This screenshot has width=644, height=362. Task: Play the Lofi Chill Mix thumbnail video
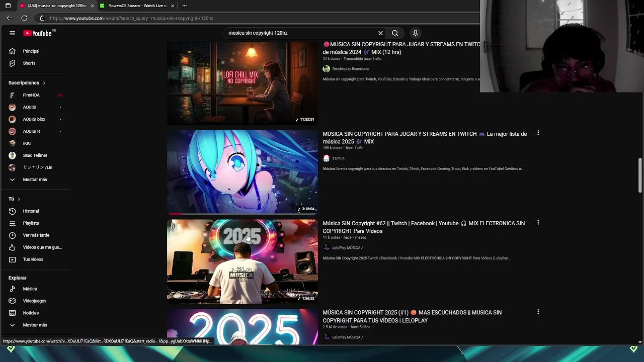(243, 83)
